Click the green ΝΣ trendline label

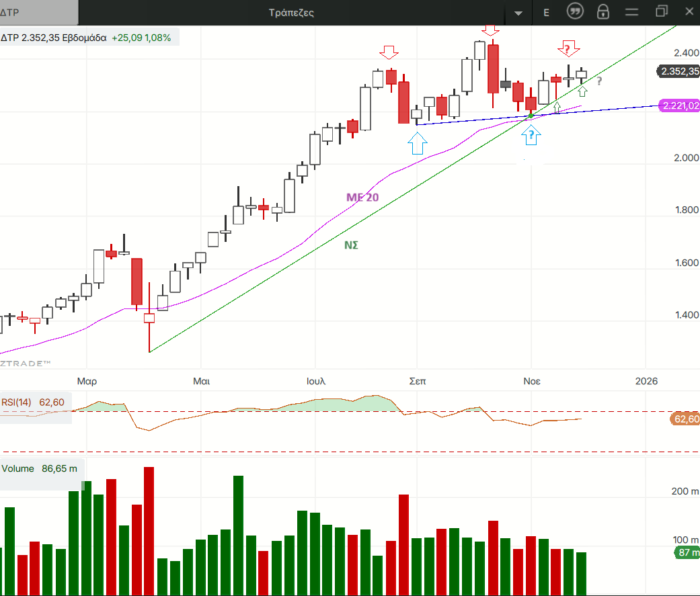(351, 245)
